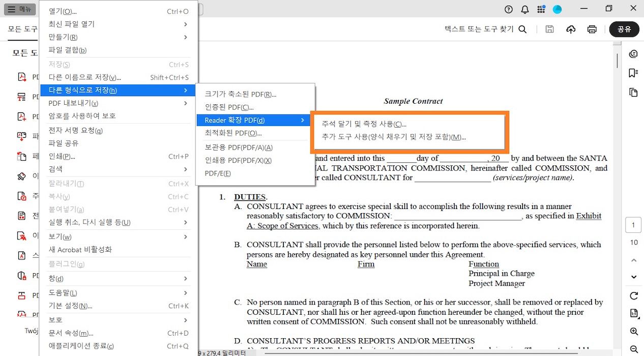Rotate the page with rotate icon

pos(633,295)
